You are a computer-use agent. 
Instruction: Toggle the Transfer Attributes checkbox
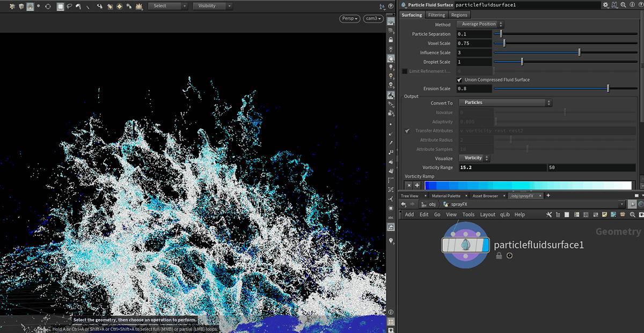tap(407, 131)
